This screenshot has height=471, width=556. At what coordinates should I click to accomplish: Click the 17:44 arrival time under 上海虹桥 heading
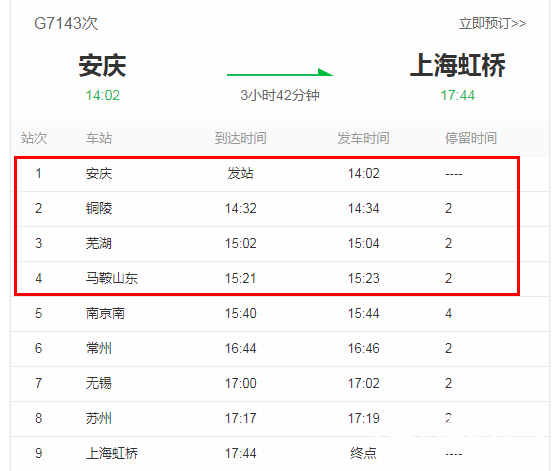click(457, 95)
